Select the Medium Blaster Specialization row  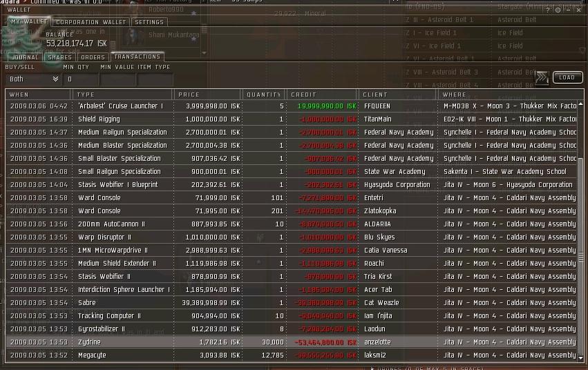coord(292,145)
